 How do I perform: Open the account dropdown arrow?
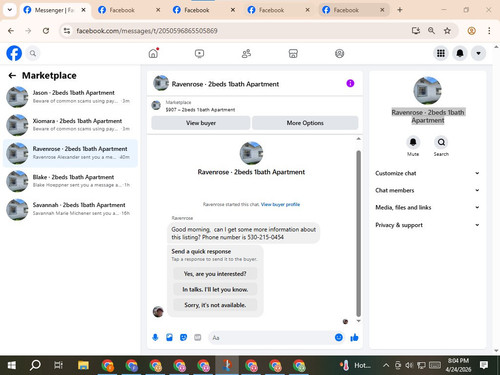click(478, 53)
